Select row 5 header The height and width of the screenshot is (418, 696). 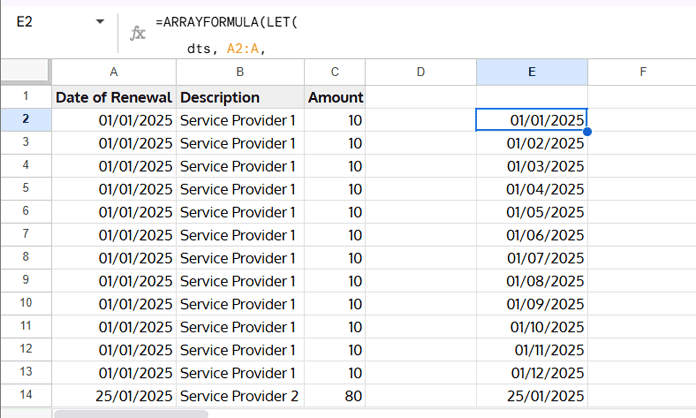click(26, 189)
